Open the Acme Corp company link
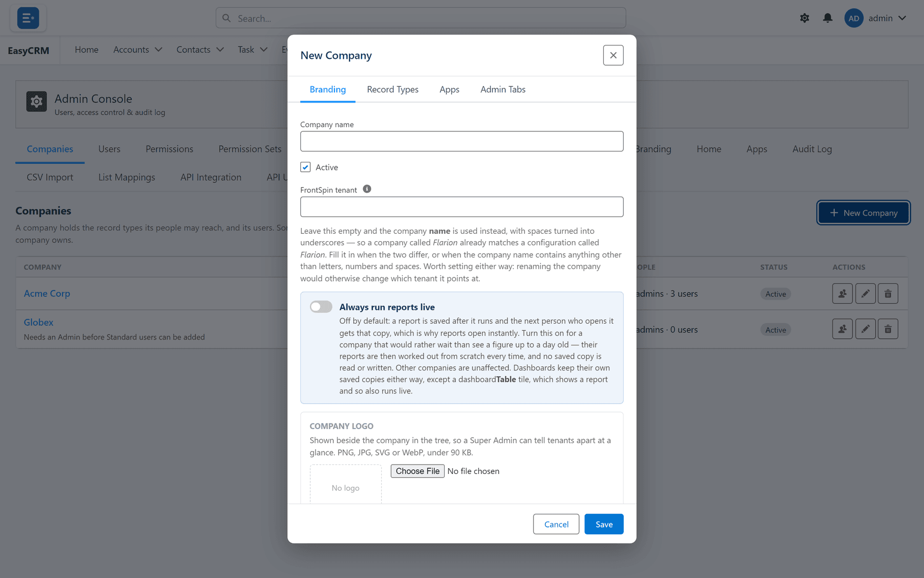Viewport: 924px width, 578px height. click(x=47, y=293)
